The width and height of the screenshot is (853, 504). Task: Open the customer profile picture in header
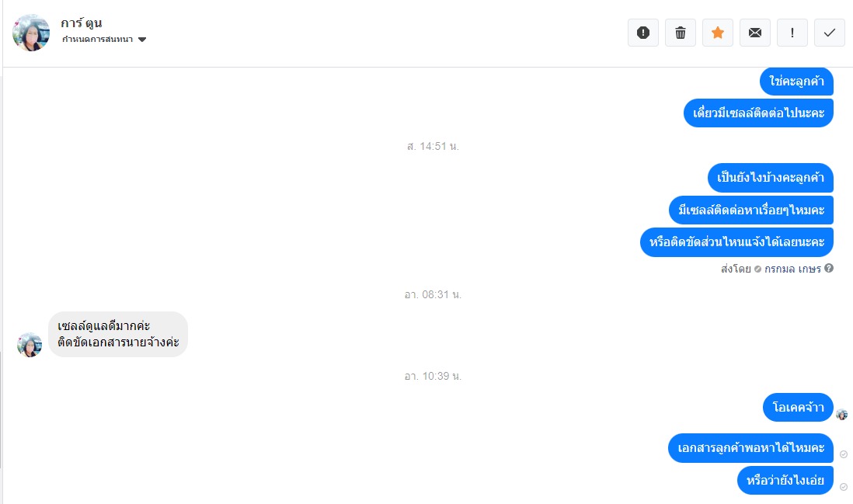pyautogui.click(x=31, y=33)
